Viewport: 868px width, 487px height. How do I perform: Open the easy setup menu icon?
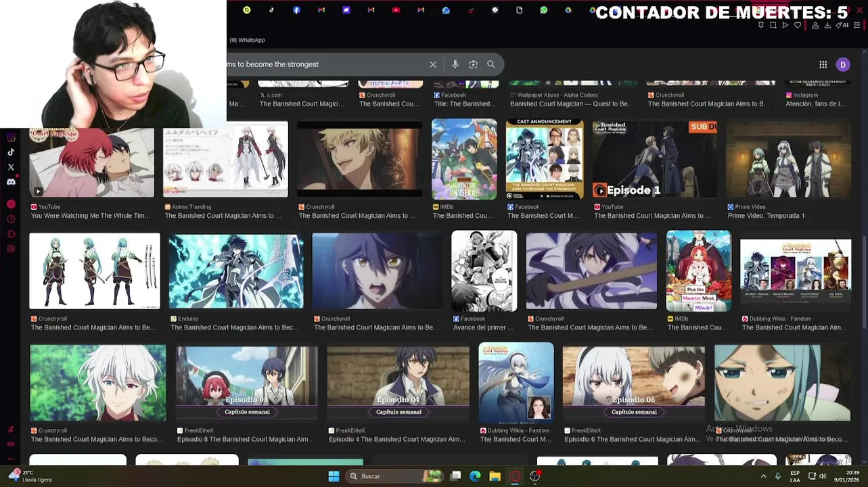tap(857, 25)
